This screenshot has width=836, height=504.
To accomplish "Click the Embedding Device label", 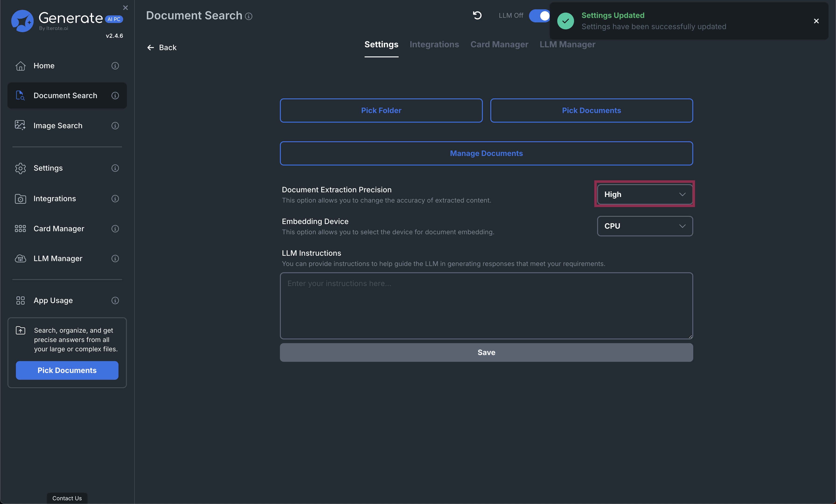I will 315,221.
